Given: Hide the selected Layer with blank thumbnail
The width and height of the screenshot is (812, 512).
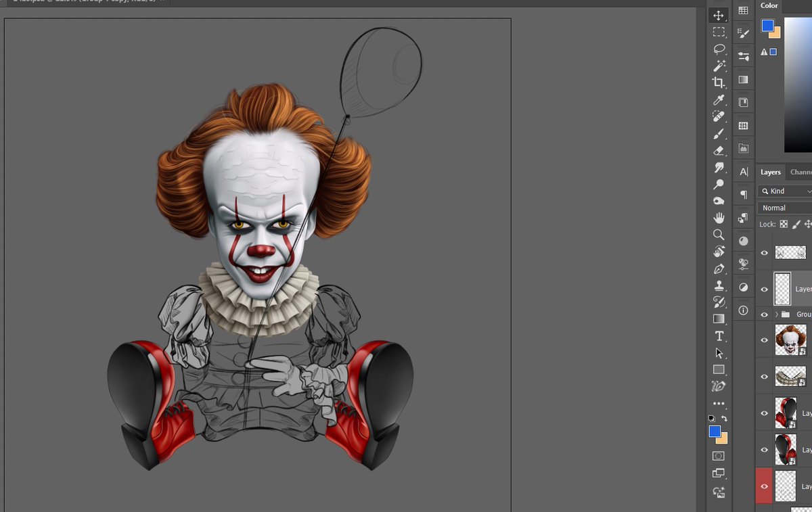Looking at the screenshot, I should pyautogui.click(x=765, y=289).
